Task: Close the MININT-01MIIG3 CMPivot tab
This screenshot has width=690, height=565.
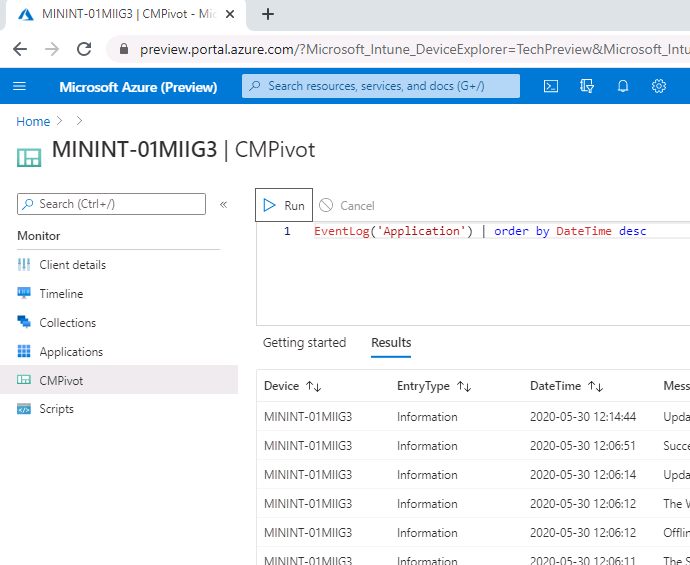Action: 229,14
